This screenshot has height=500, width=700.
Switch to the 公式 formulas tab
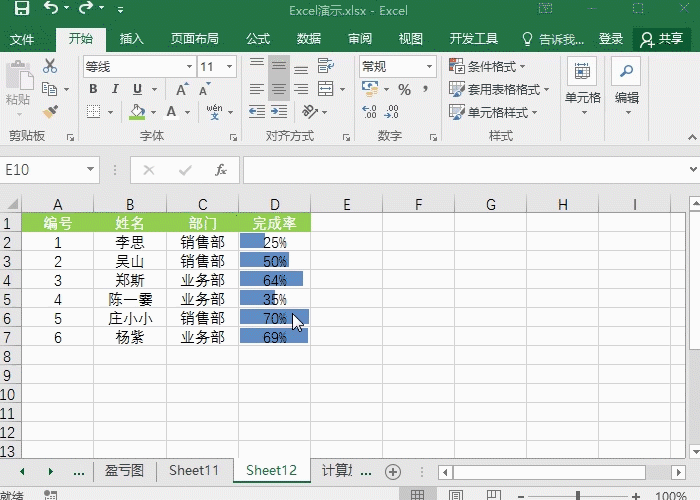coord(258,39)
